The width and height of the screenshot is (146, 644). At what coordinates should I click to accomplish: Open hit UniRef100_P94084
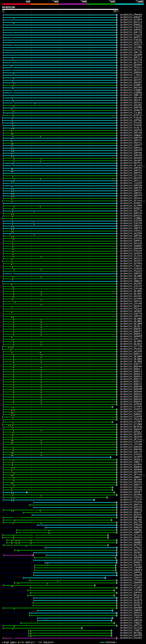(x=131, y=15)
